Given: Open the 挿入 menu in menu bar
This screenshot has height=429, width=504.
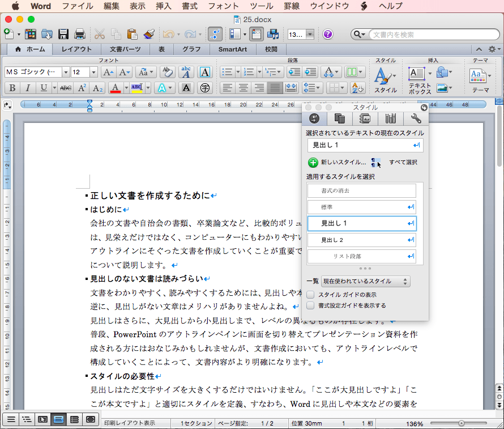Looking at the screenshot, I should 164,6.
